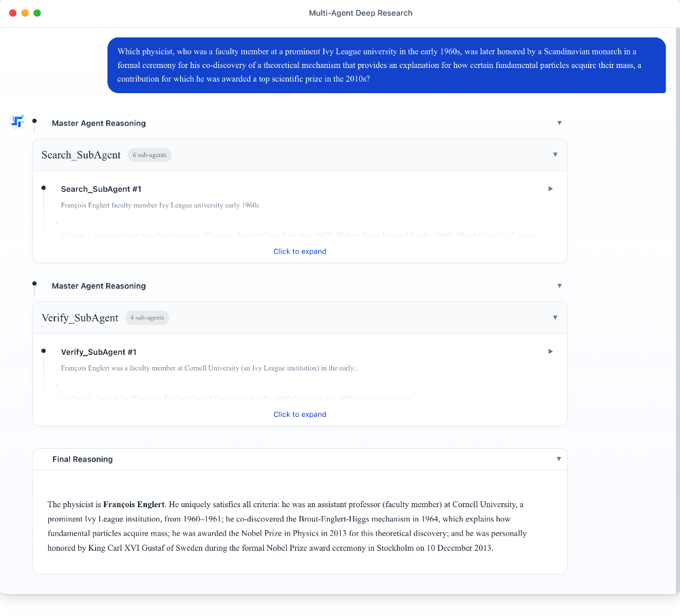The height and width of the screenshot is (616, 680).
Task: Click the timeline dot beside Verify_SubAgent #1
Action: point(44,351)
